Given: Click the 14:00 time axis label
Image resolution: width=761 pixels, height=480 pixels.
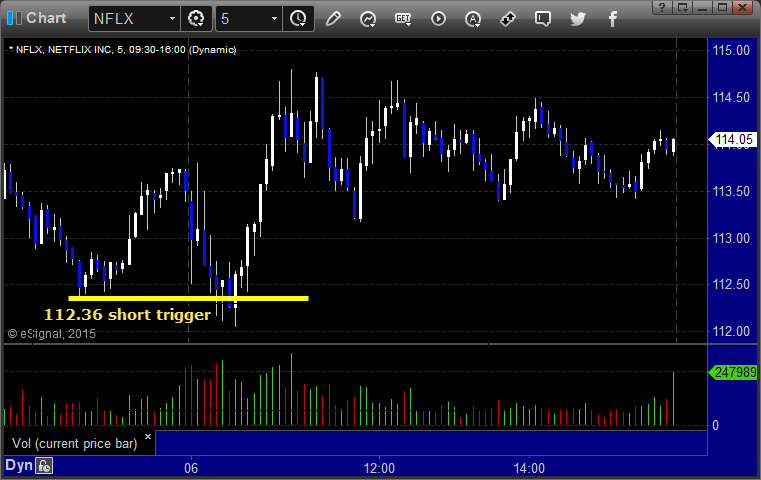Looking at the screenshot, I should (x=529, y=468).
